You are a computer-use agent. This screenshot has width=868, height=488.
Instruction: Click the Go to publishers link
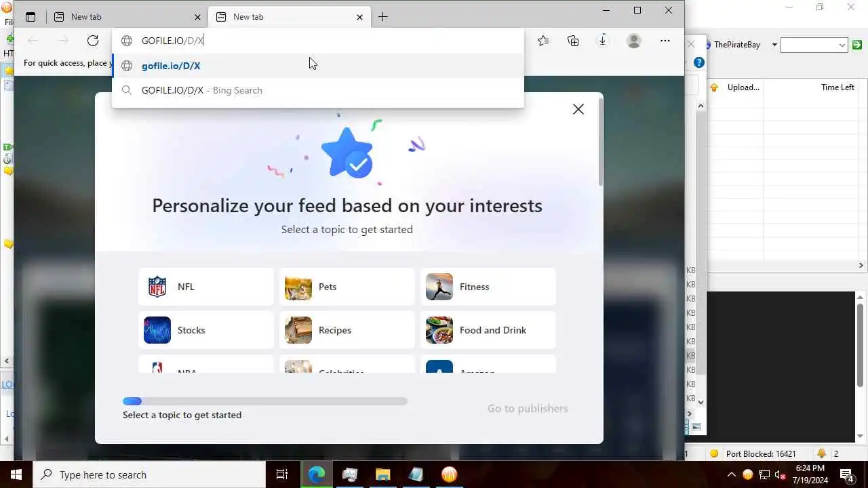pyautogui.click(x=528, y=408)
